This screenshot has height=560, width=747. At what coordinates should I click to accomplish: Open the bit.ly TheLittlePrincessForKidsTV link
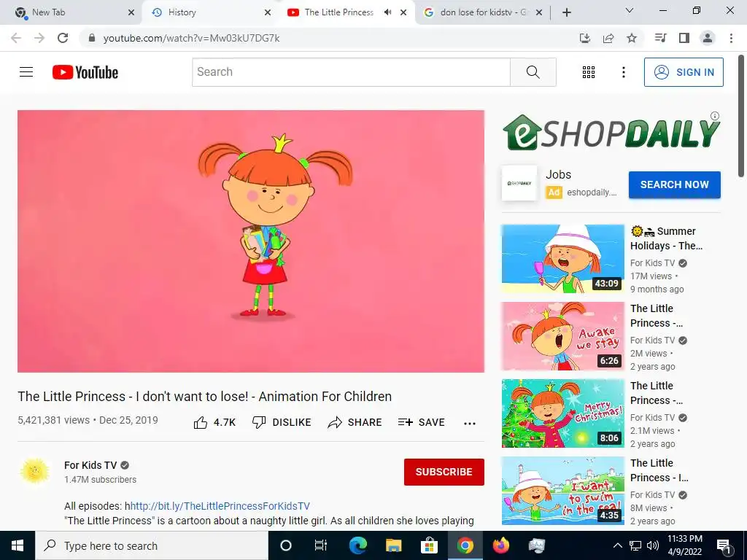(x=220, y=506)
